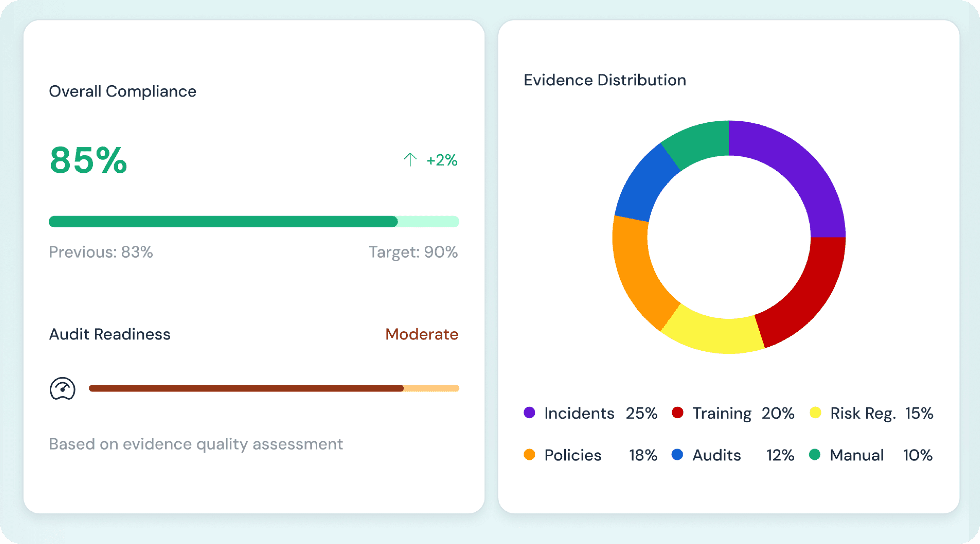Click the red Training legend dot
Screen dimensions: 980x544
[x=678, y=413]
